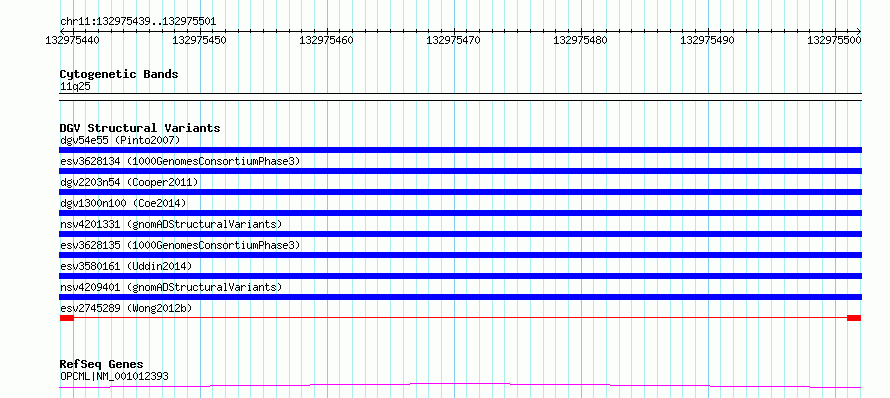Viewport: 890px width, 398px height.
Task: Select the magenta OPCML gene track line
Action: click(x=460, y=386)
